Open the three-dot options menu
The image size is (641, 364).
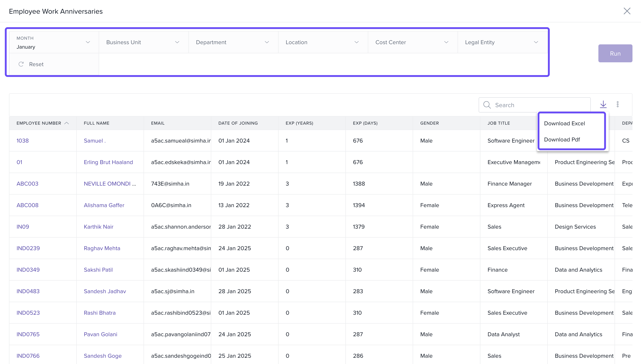click(x=617, y=104)
